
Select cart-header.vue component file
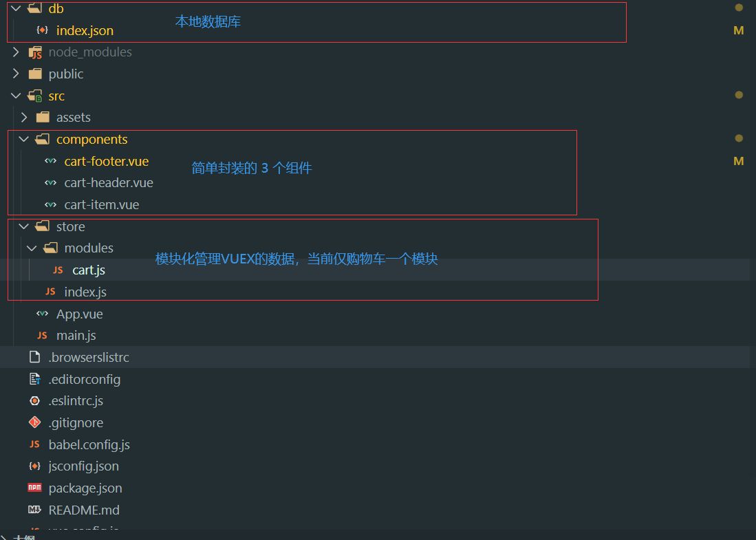click(108, 183)
